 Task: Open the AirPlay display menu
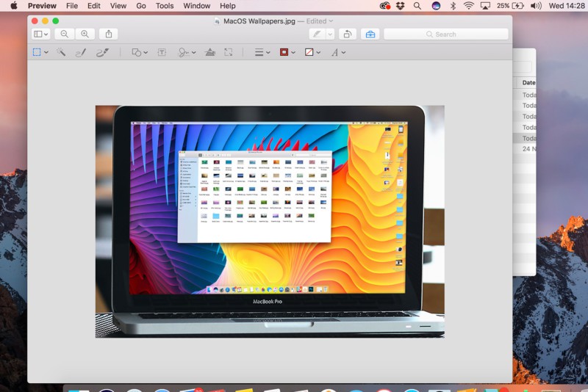click(x=485, y=6)
